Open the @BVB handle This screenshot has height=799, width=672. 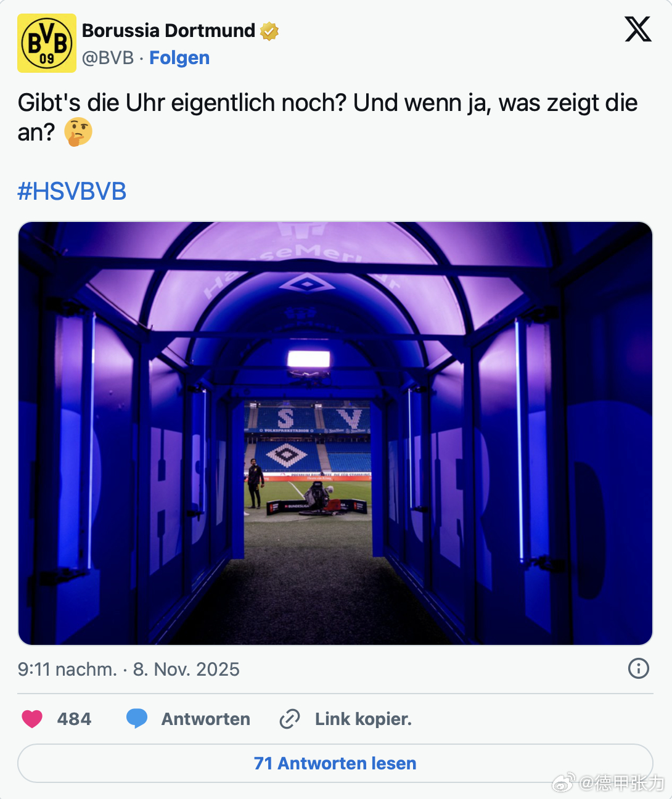(108, 58)
